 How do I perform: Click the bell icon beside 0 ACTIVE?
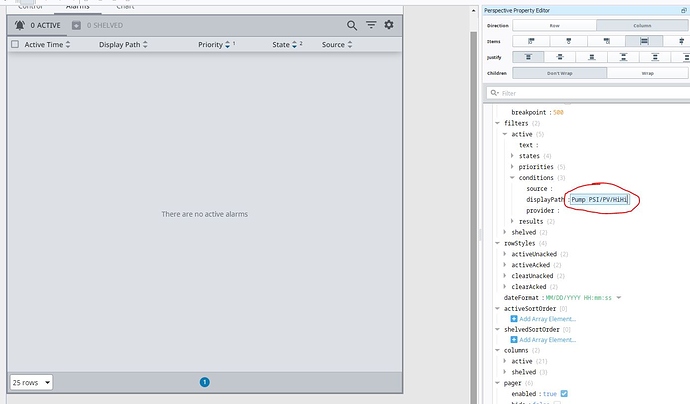click(20, 26)
